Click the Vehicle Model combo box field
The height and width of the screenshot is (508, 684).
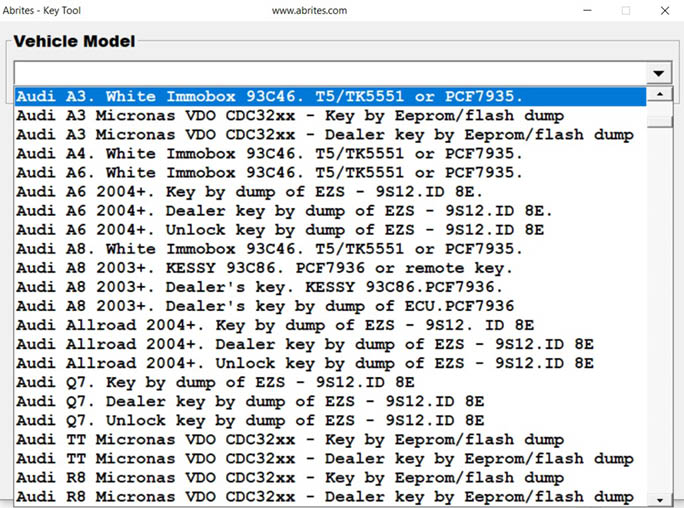pyautogui.click(x=330, y=74)
